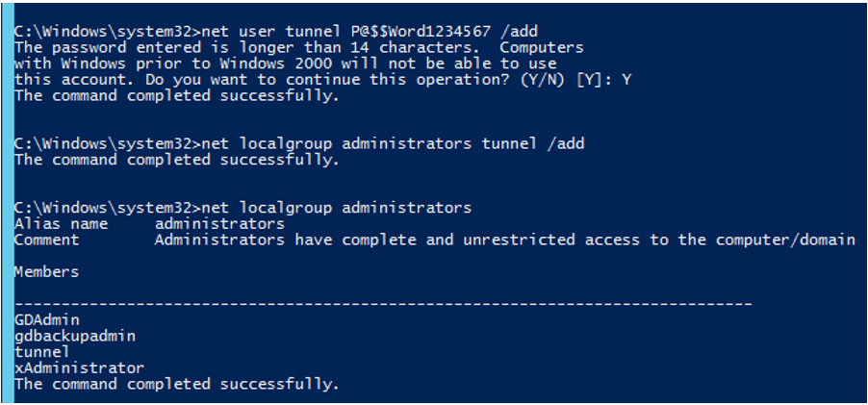
Task: Click the 'Members' heading
Action: [47, 272]
